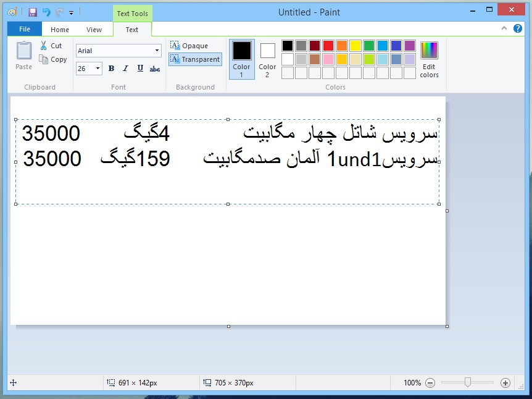Viewport: 532px width, 399px height.
Task: Switch to the View tab
Action: pos(94,30)
